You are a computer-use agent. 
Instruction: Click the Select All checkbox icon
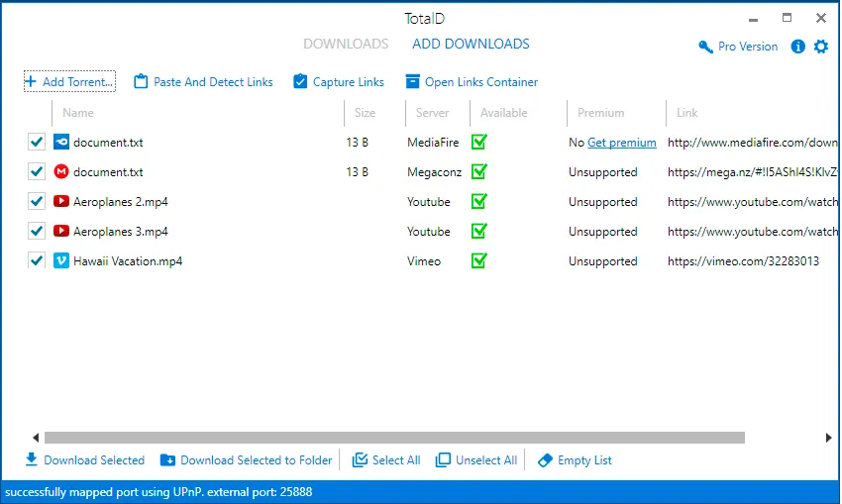pyautogui.click(x=360, y=459)
